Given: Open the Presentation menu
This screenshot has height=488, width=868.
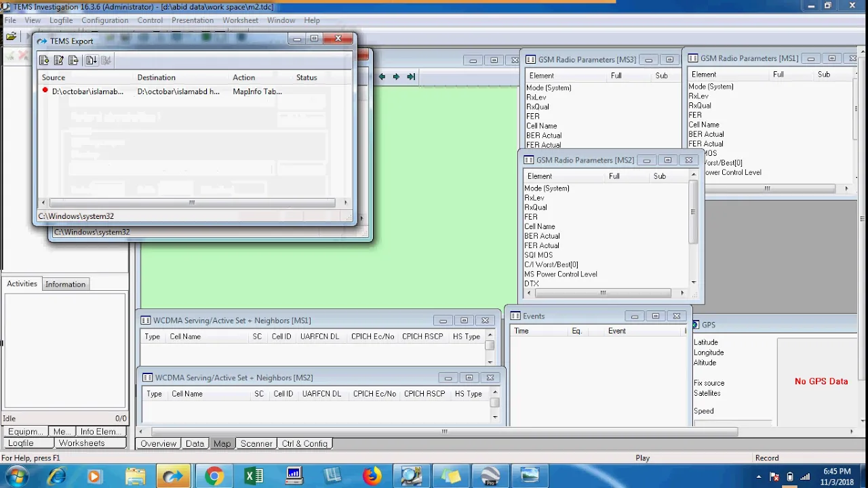Looking at the screenshot, I should pyautogui.click(x=193, y=20).
